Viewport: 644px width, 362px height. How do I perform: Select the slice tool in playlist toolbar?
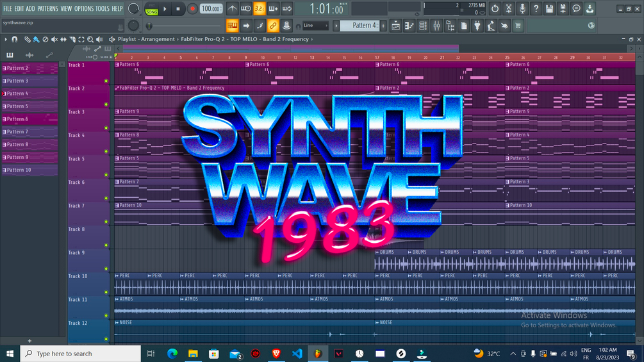[x=72, y=39]
